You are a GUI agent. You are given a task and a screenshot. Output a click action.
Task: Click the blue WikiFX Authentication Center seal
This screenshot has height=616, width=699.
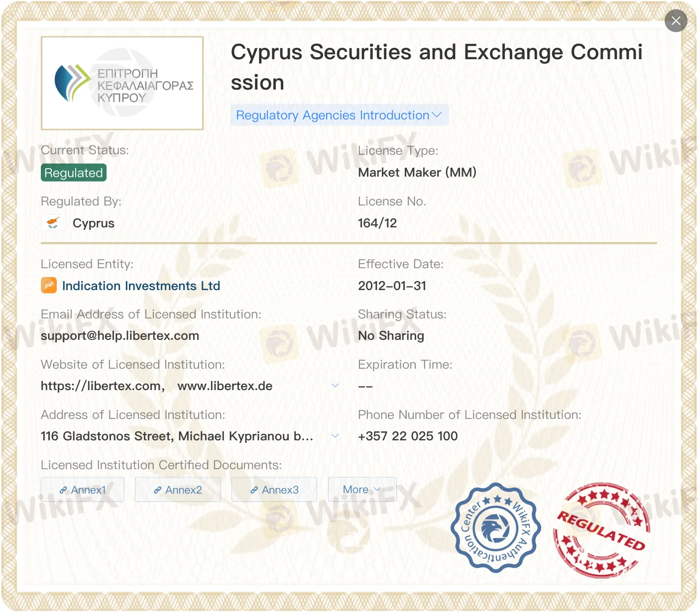point(495,528)
